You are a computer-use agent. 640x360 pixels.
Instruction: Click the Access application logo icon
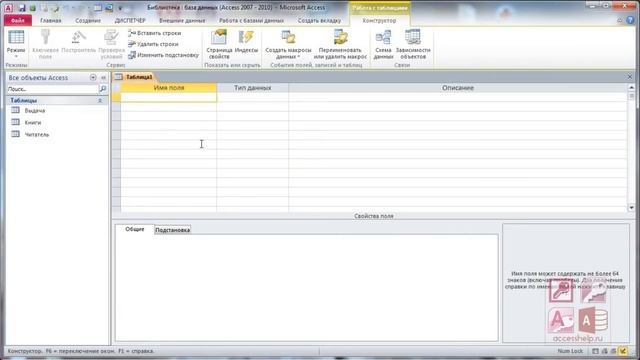coord(8,8)
